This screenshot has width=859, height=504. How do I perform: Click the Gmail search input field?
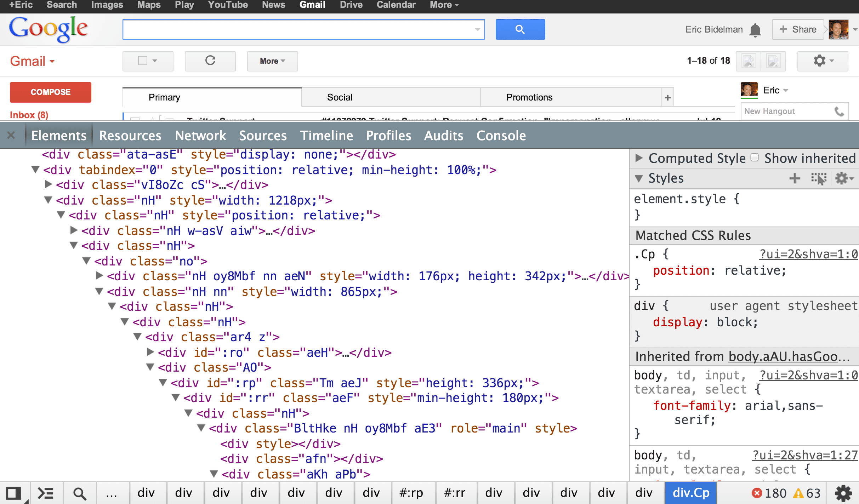[304, 29]
